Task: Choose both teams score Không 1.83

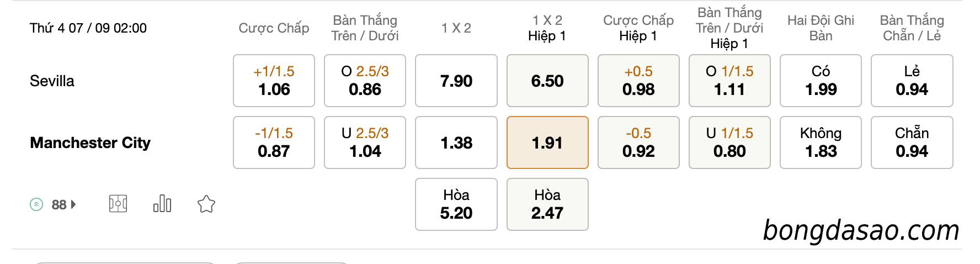Action: (821, 142)
